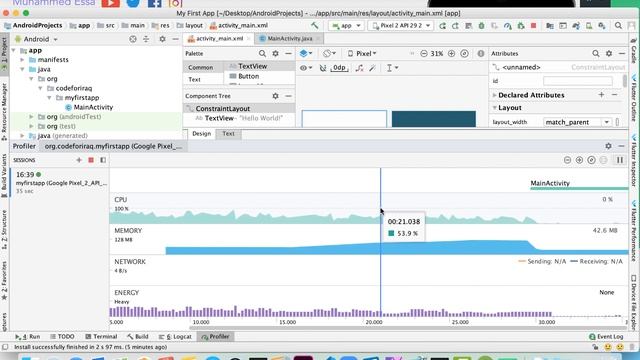Expand the manifests folder
640x360 pixels.
(22, 60)
